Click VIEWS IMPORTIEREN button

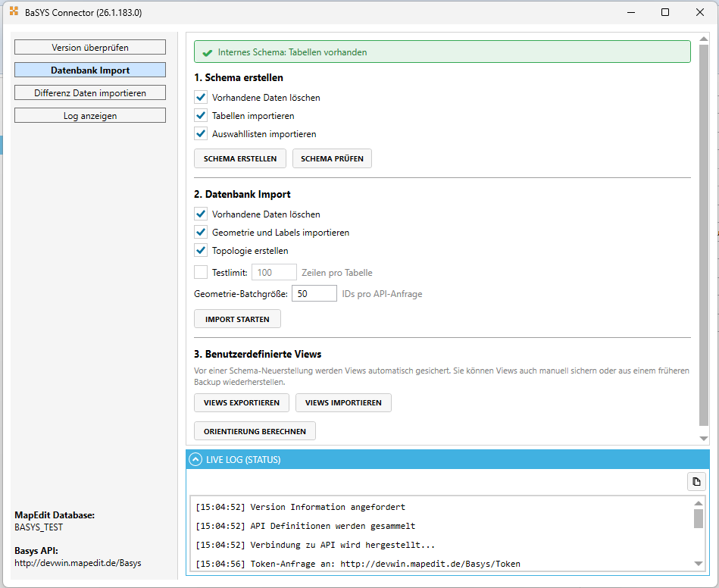343,402
